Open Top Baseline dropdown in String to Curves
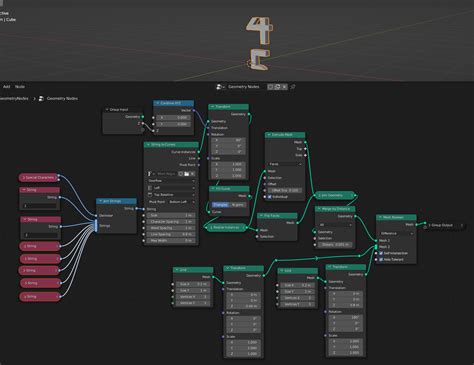 click(171, 195)
